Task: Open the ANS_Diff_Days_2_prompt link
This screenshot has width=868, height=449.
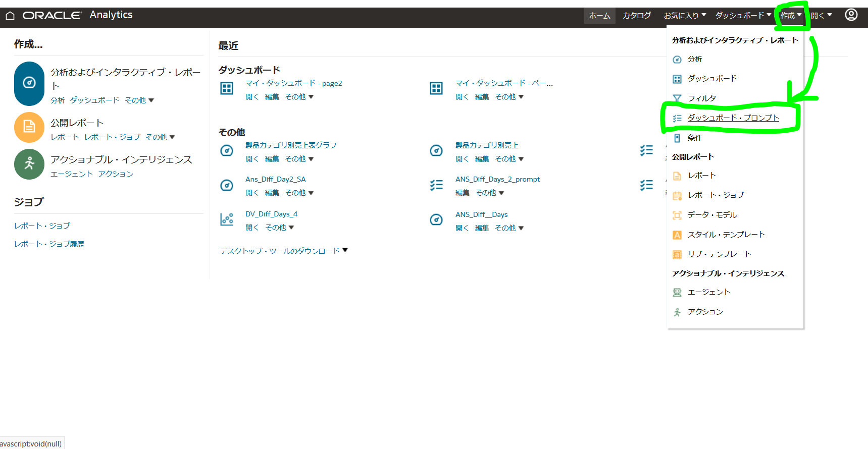Action: [497, 179]
